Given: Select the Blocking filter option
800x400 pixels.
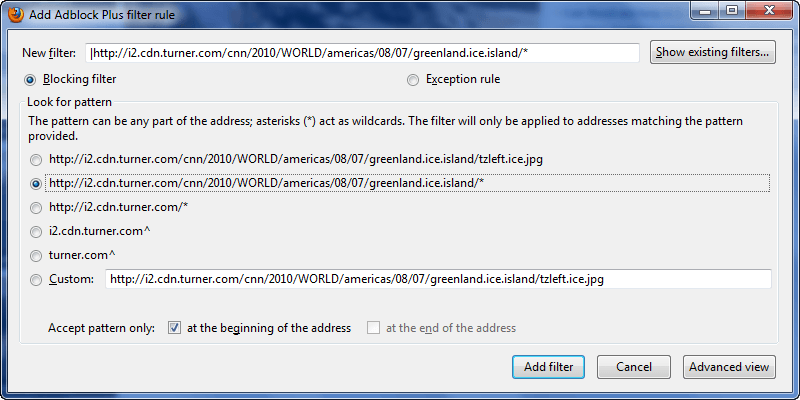Looking at the screenshot, I should [x=31, y=79].
